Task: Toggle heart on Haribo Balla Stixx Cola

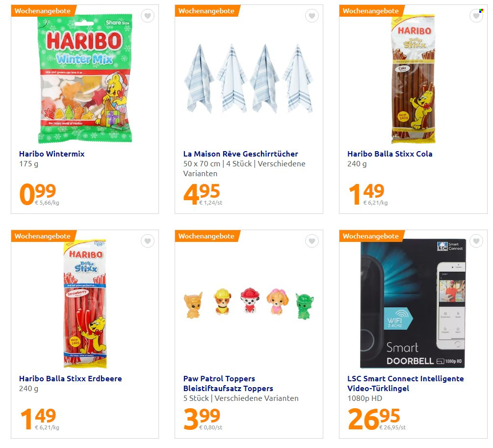Action: click(x=476, y=16)
